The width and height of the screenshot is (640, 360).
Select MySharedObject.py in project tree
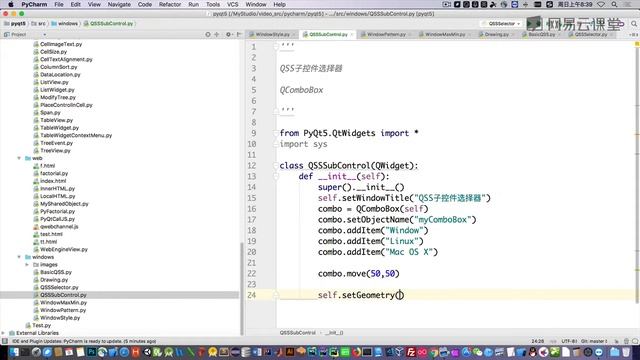tap(64, 204)
